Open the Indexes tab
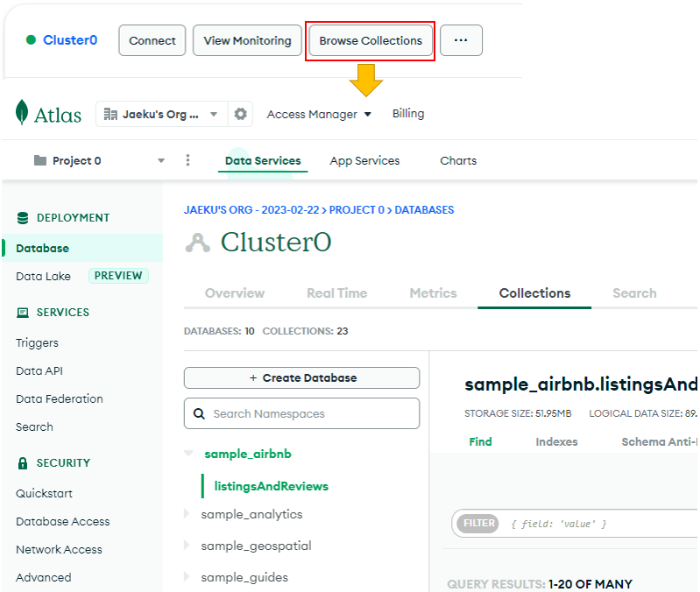 [556, 441]
